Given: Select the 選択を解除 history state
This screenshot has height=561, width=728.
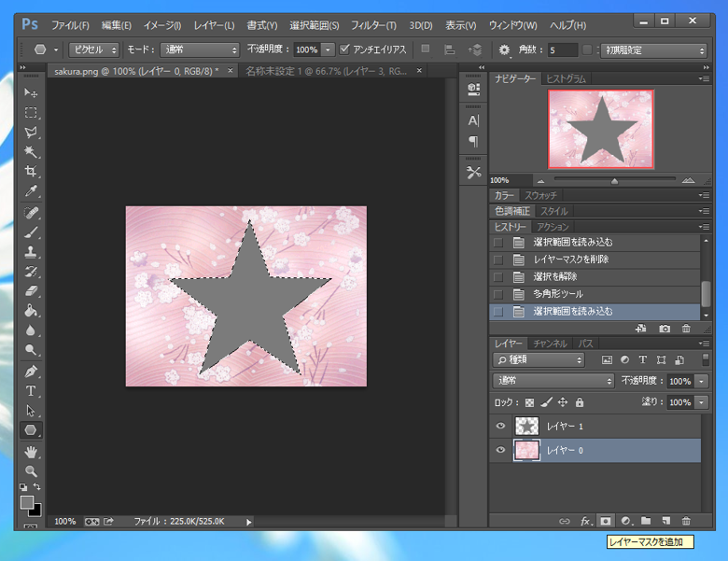Looking at the screenshot, I should point(555,276).
